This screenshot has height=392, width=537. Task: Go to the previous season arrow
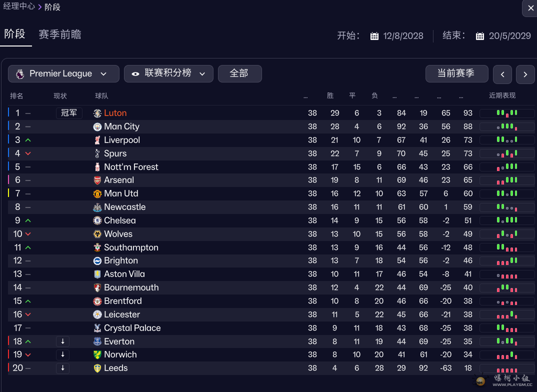[x=502, y=74]
